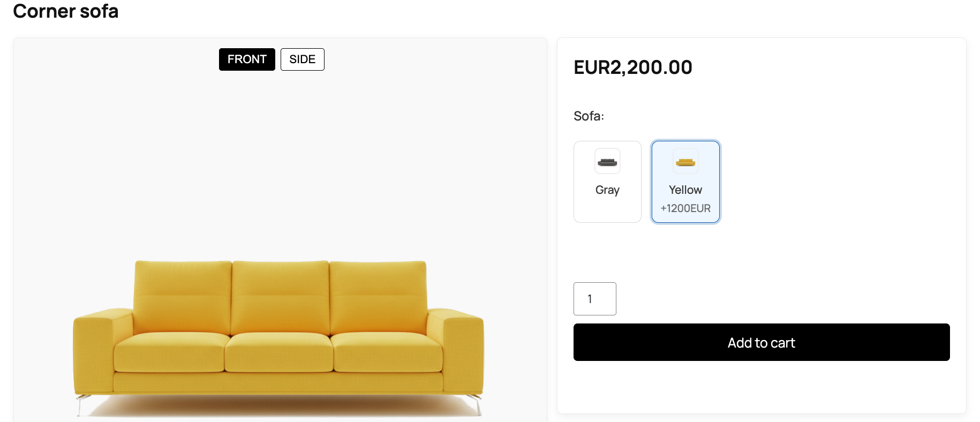The image size is (980, 422).
Task: Click the sofa icon inside the Yellow card
Action: pyautogui.click(x=685, y=161)
